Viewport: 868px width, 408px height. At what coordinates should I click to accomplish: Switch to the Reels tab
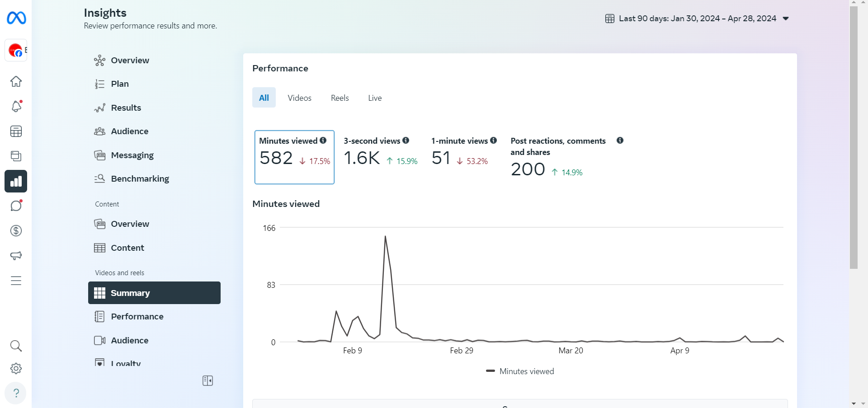tap(340, 98)
